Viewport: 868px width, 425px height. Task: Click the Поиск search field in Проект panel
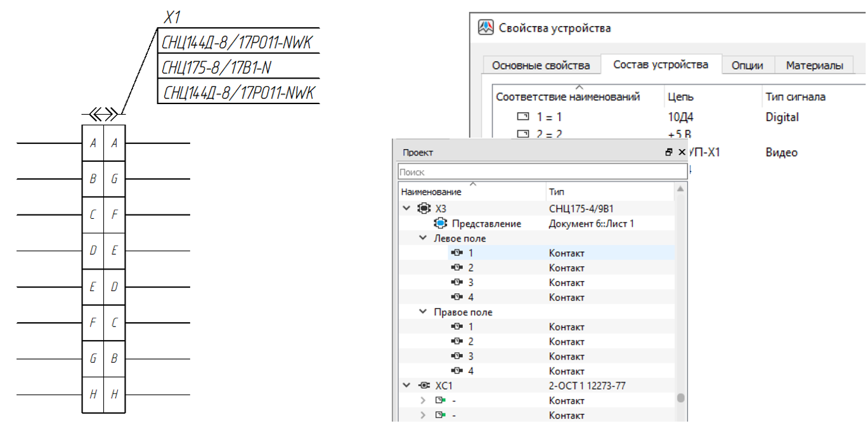(542, 172)
